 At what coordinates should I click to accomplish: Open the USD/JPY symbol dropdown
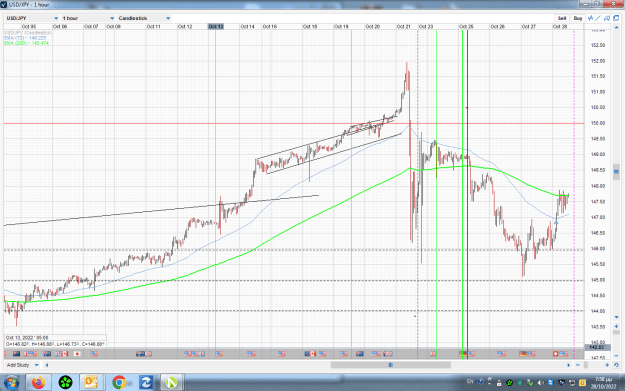pos(32,18)
